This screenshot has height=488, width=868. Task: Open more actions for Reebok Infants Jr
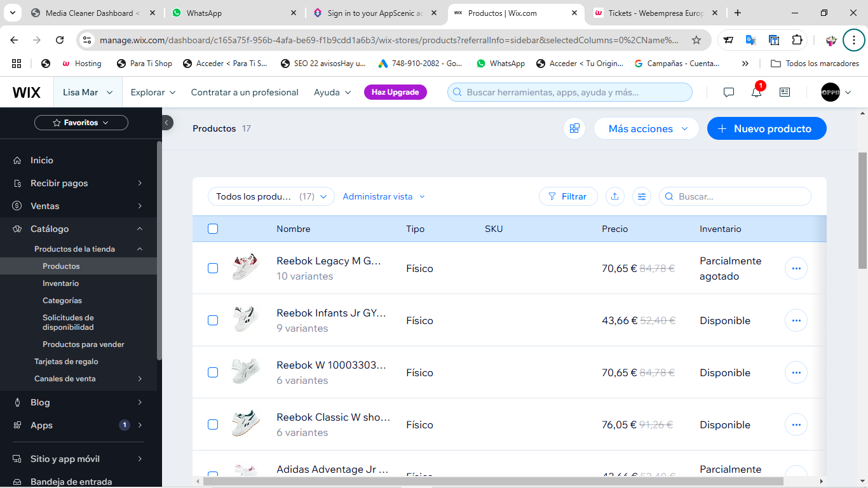pos(796,320)
